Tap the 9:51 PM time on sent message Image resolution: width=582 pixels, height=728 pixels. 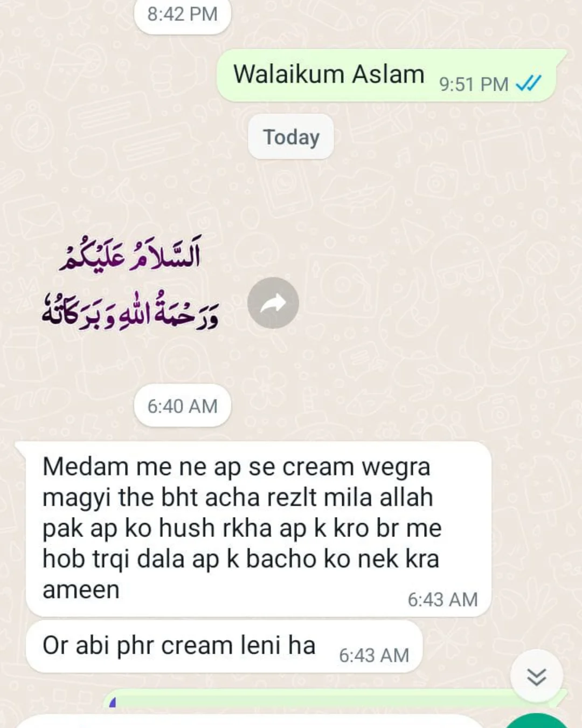pos(474,85)
